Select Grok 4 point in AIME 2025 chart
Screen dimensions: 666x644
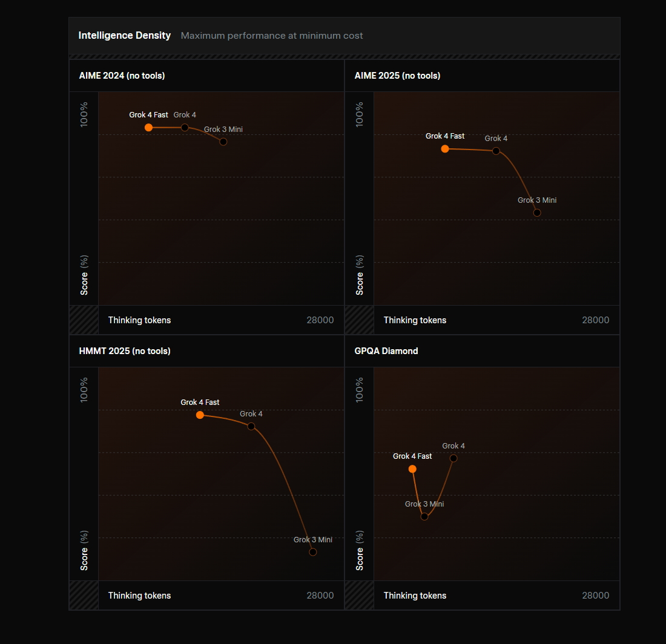click(496, 151)
